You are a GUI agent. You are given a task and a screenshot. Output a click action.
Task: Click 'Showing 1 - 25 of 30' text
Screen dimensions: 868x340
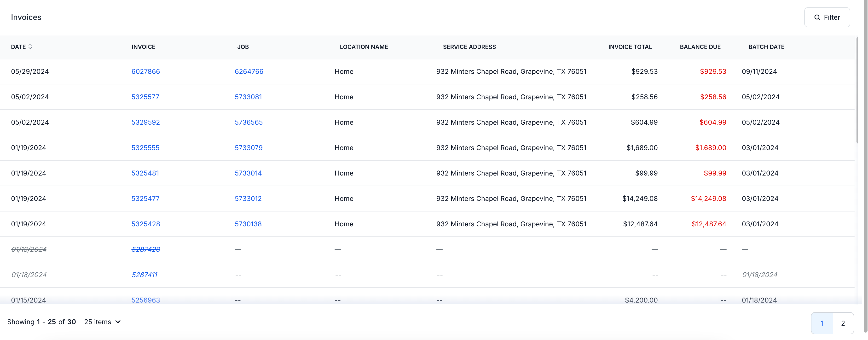[x=41, y=322]
